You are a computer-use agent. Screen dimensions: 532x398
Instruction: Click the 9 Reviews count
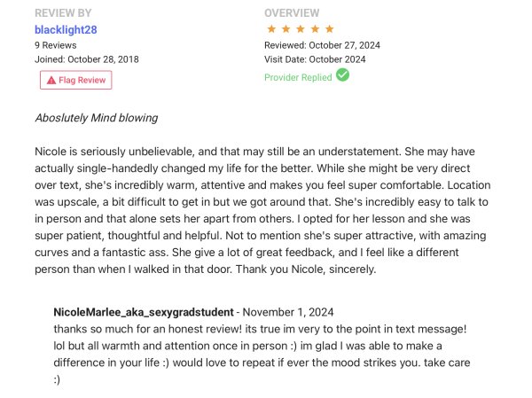coord(55,44)
